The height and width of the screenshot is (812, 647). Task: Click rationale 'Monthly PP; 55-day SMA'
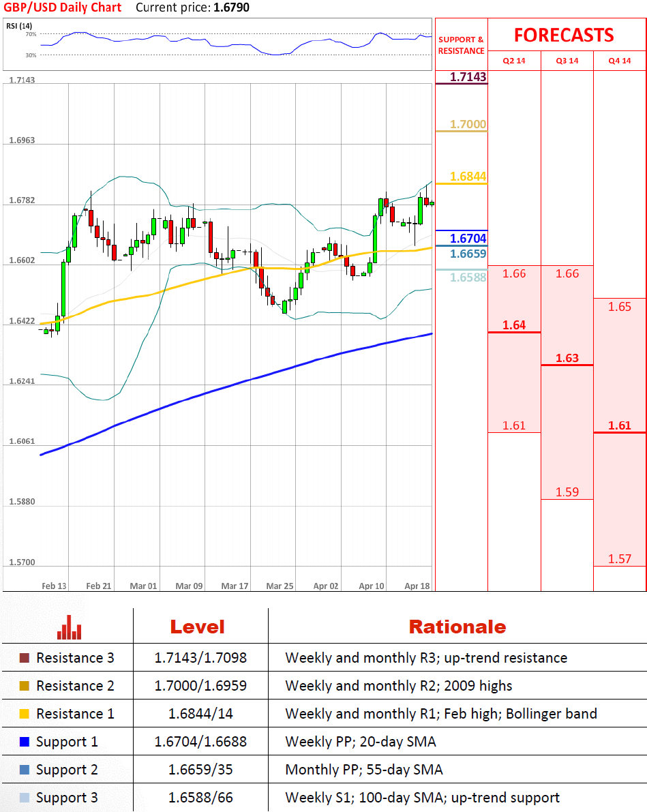pos(364,770)
